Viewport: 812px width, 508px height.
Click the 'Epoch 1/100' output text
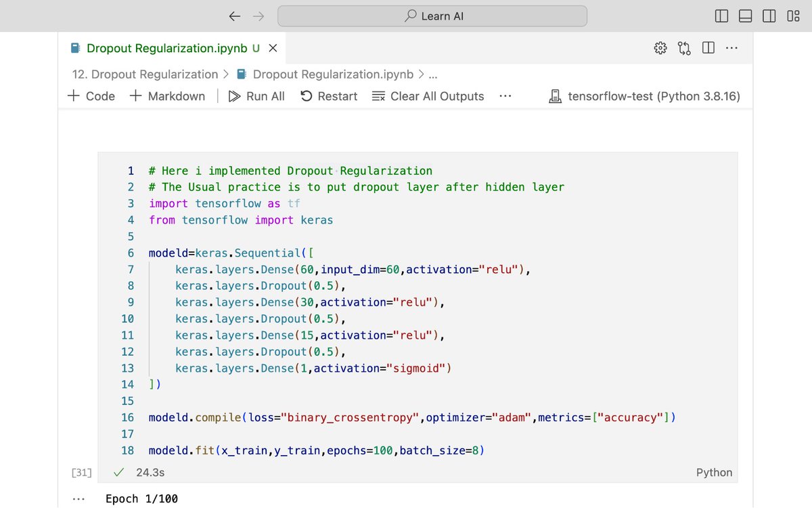click(141, 499)
